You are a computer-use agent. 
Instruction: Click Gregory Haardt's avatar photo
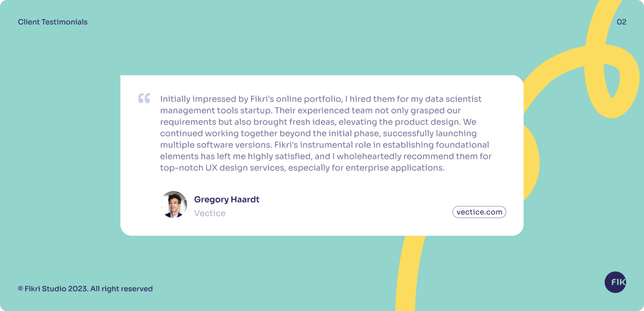174,205
